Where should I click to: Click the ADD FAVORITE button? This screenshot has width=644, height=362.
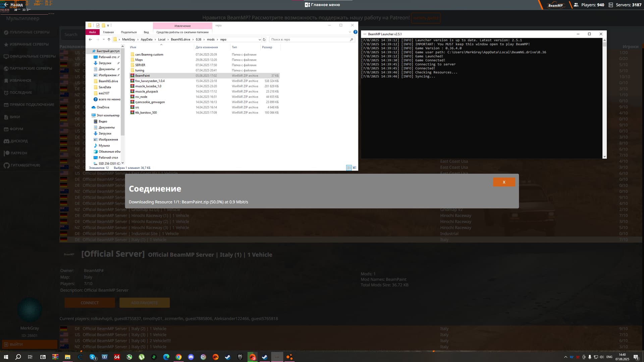(145, 303)
